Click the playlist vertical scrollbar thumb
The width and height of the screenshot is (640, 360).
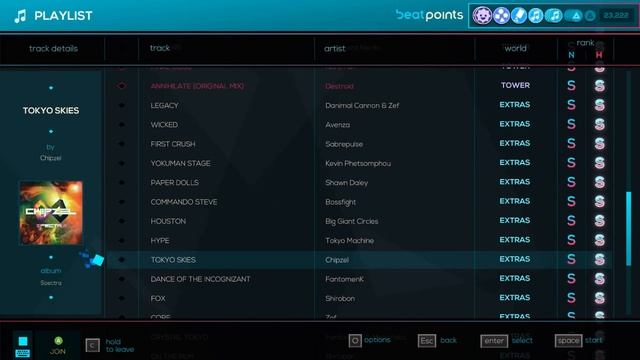click(x=629, y=229)
